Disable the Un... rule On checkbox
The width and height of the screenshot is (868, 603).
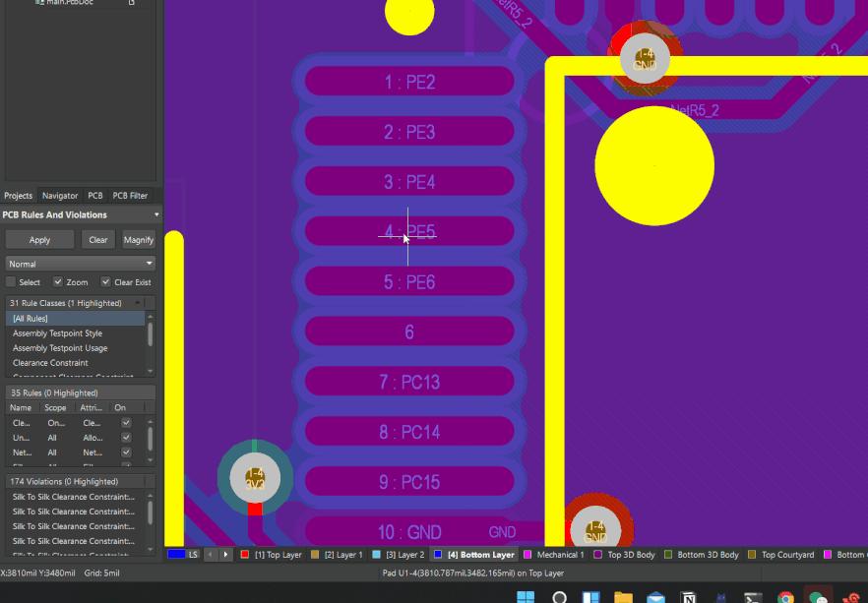point(126,438)
